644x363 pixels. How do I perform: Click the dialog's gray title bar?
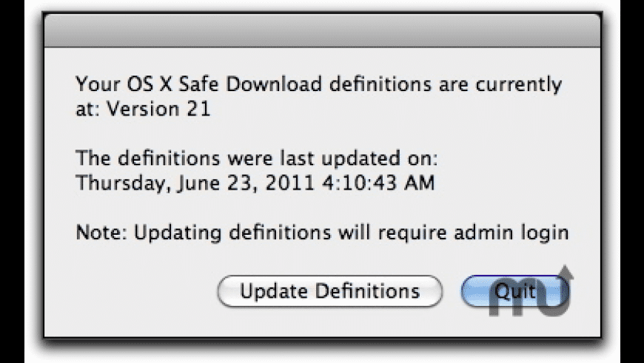tap(321, 30)
